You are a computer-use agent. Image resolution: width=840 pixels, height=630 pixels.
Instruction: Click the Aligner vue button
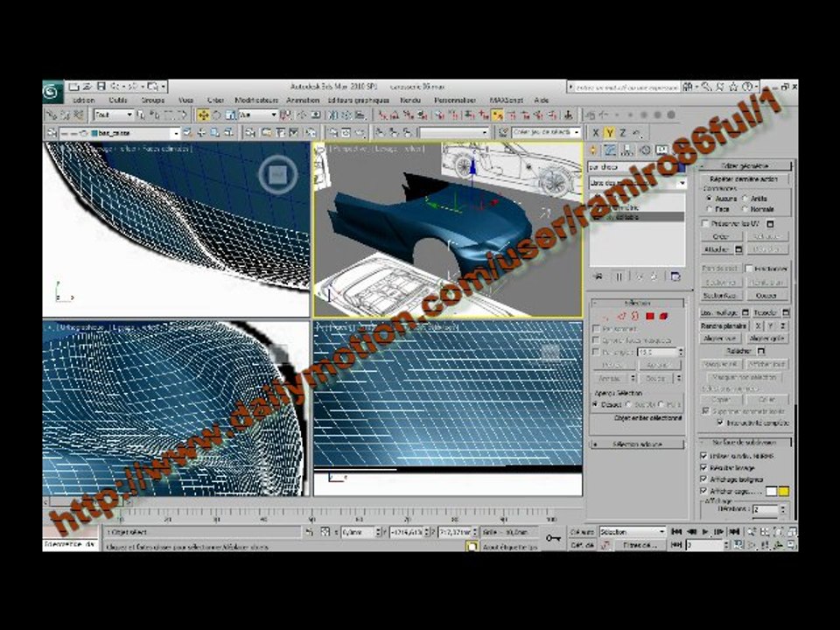click(x=720, y=339)
